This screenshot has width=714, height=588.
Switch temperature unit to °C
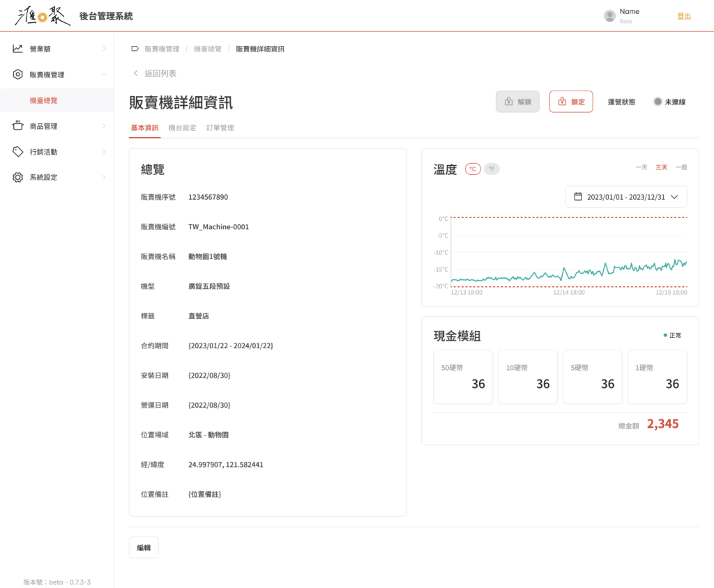click(473, 169)
